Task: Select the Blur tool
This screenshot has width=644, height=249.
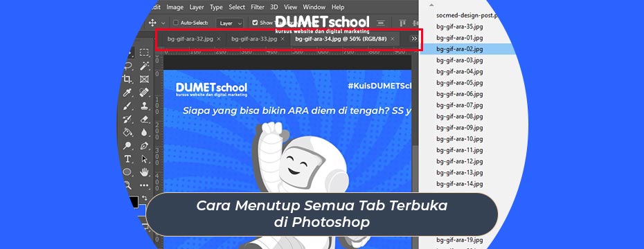Action: [144, 132]
